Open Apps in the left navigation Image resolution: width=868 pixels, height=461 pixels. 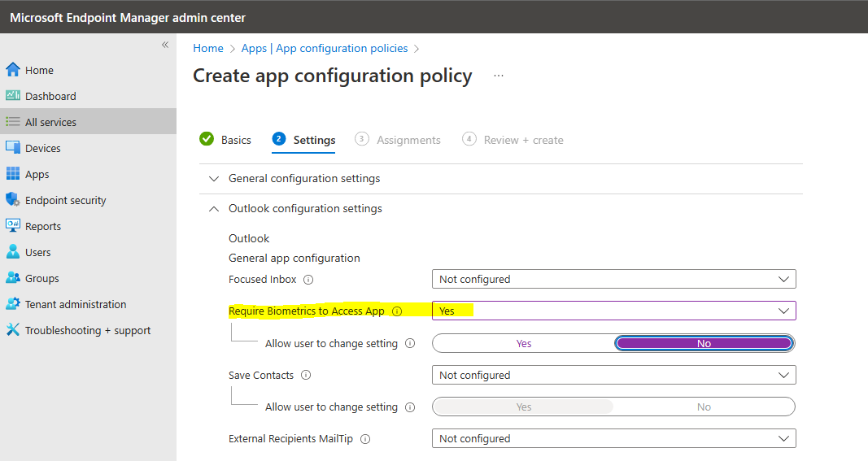tap(88, 174)
